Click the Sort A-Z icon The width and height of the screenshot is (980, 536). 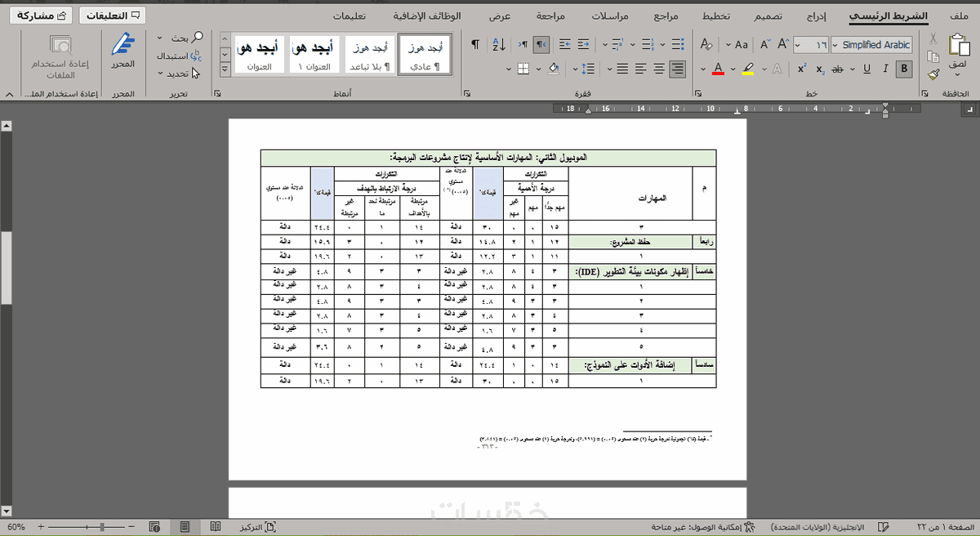(500, 44)
